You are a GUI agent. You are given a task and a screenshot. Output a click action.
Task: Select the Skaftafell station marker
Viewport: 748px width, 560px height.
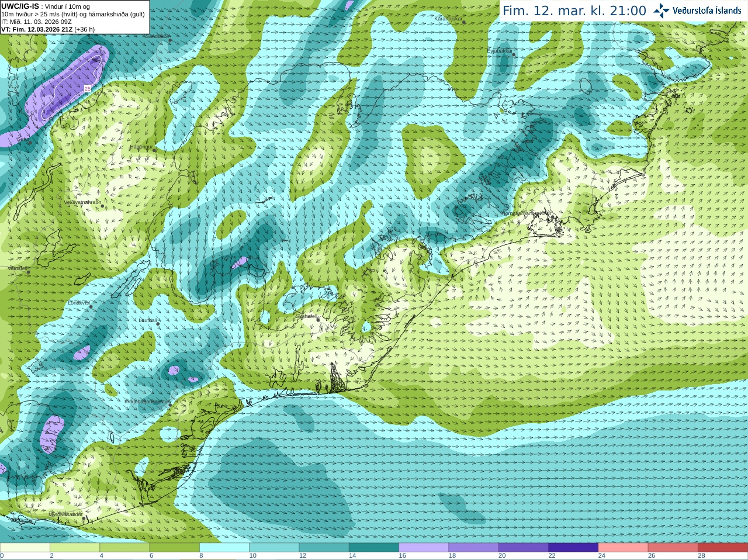coord(318,320)
